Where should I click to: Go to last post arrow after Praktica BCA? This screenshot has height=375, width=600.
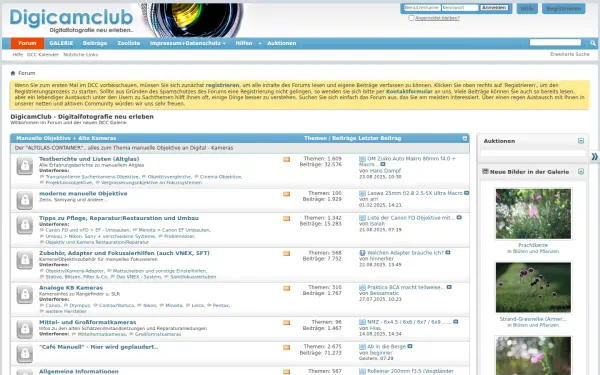click(x=449, y=287)
